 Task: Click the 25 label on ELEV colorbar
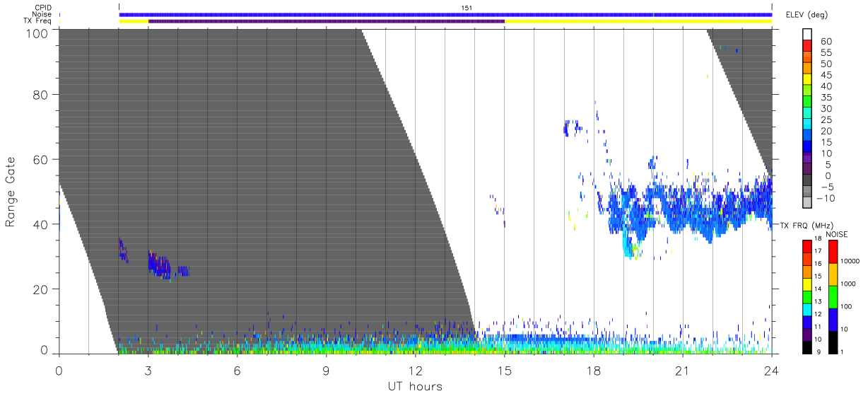tap(826, 120)
